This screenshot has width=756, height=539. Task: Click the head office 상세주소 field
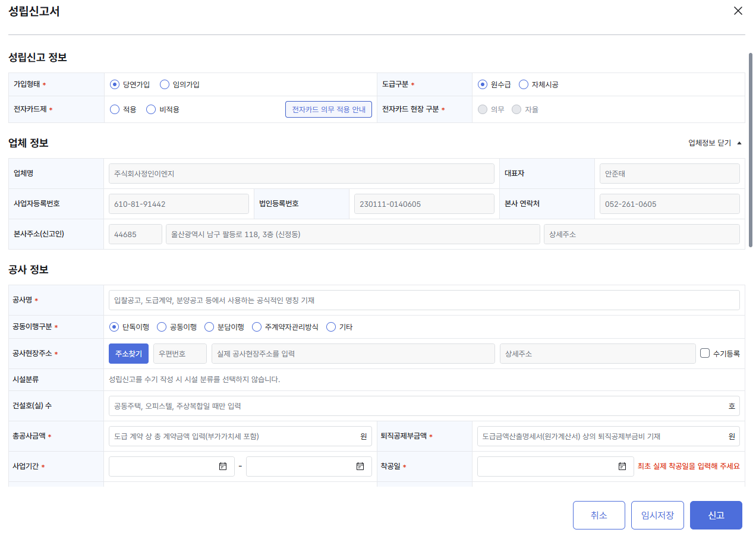point(642,234)
